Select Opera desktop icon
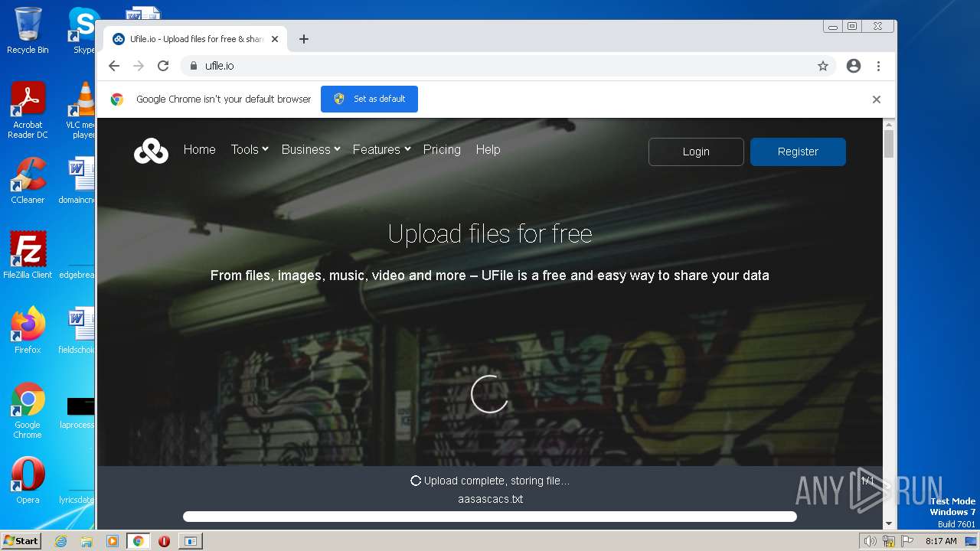The width and height of the screenshot is (980, 551). 28,481
